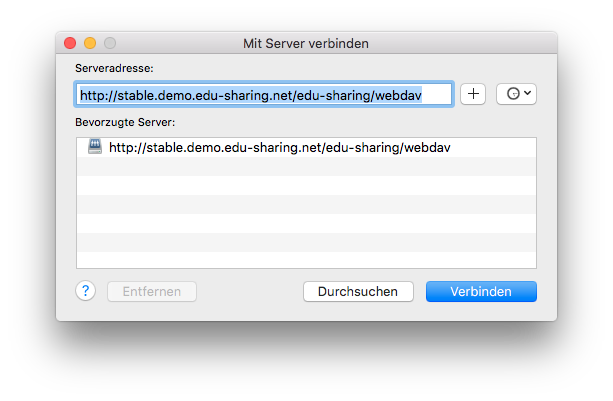Screen dimensions: 613x401
Task: Click the clock icon for recent servers
Action: click(512, 93)
